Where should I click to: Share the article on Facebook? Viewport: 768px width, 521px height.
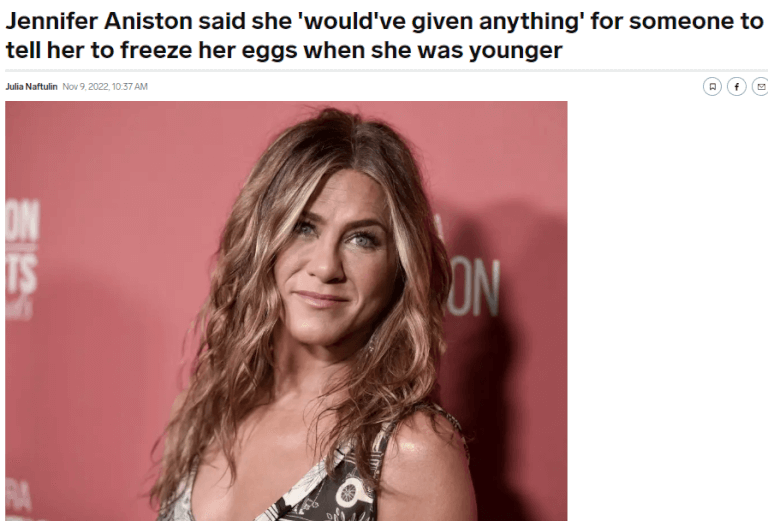(737, 87)
